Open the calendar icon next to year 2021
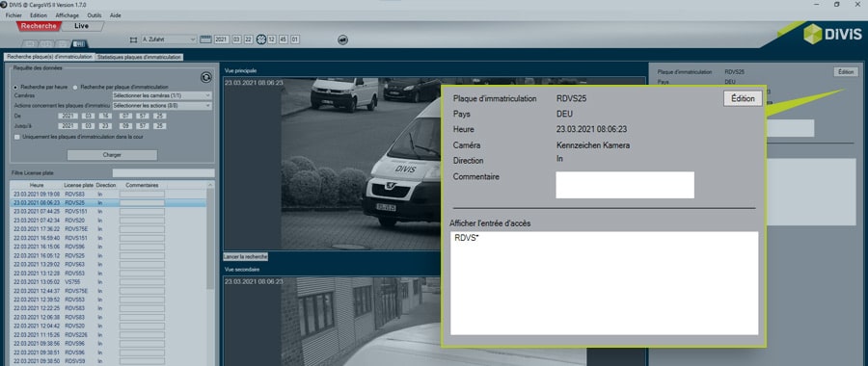This screenshot has width=868, height=366. point(206,39)
